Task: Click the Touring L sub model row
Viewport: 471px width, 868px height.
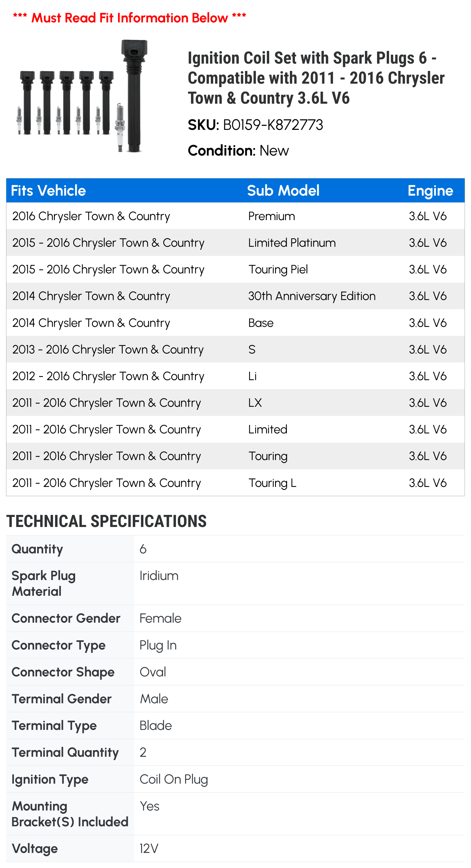Action: click(x=235, y=482)
